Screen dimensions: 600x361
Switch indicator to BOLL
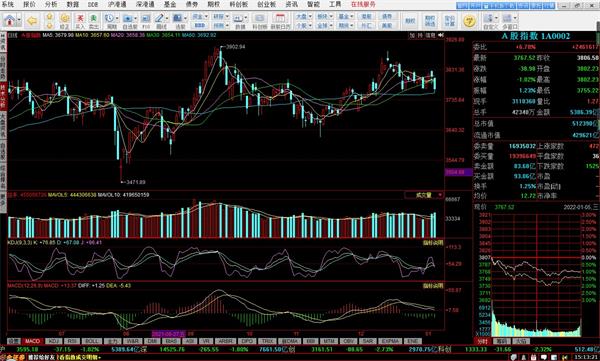point(91,341)
